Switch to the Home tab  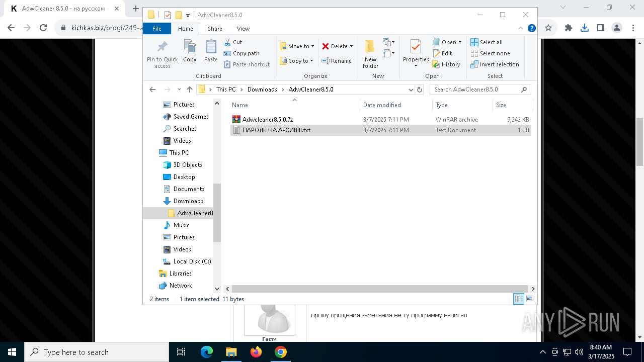click(x=185, y=29)
